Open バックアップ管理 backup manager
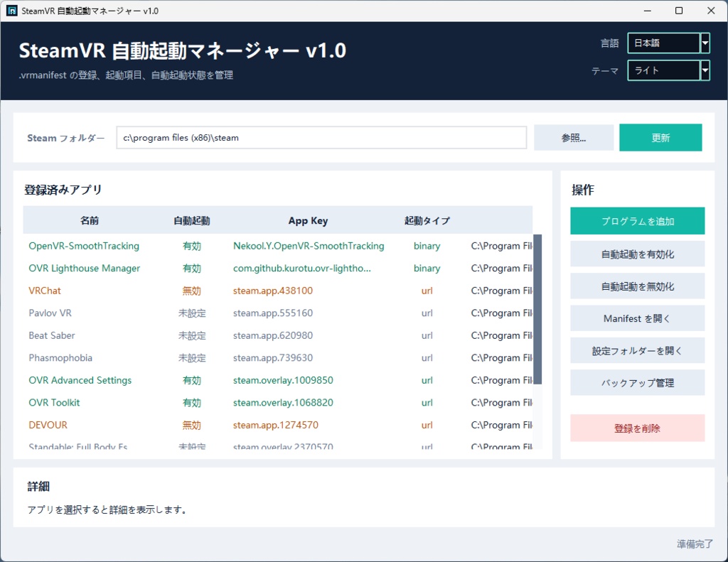 (x=638, y=383)
